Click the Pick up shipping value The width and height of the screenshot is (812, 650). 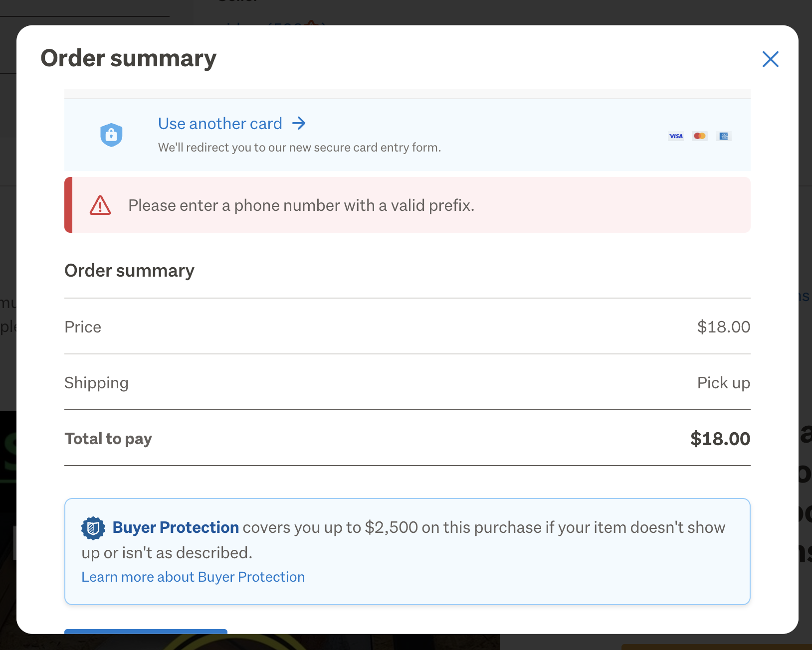coord(723,383)
